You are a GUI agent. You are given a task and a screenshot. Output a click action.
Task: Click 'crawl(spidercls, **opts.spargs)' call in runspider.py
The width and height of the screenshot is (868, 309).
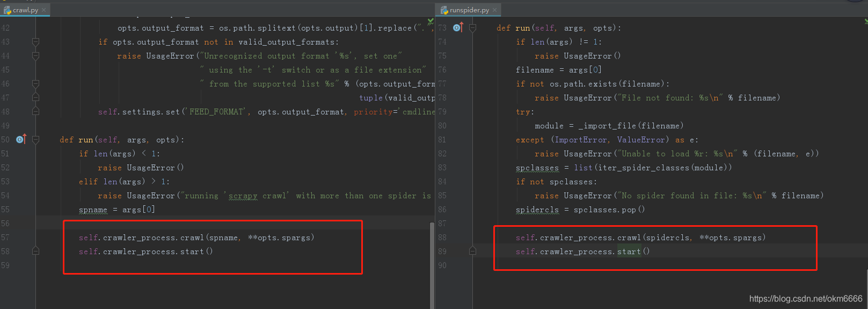[691, 238]
